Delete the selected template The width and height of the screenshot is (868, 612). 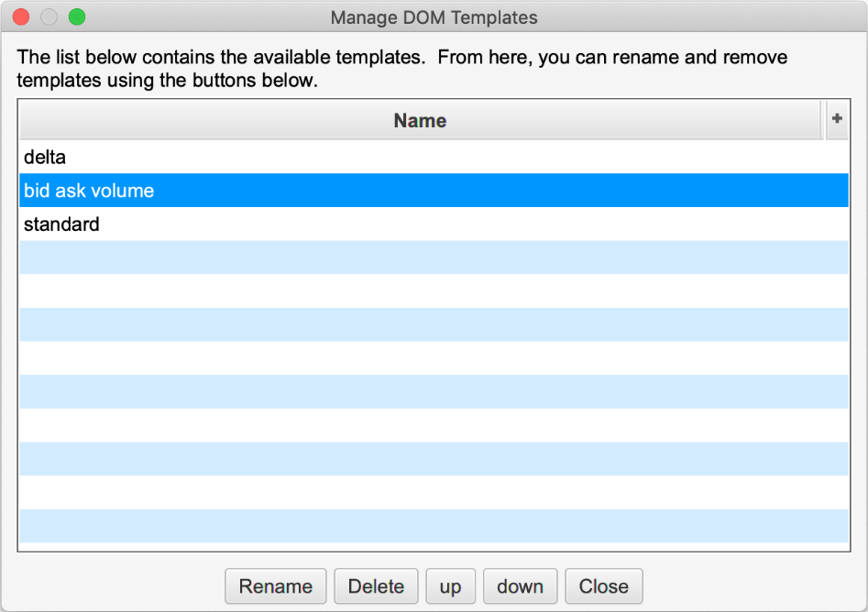[x=376, y=586]
